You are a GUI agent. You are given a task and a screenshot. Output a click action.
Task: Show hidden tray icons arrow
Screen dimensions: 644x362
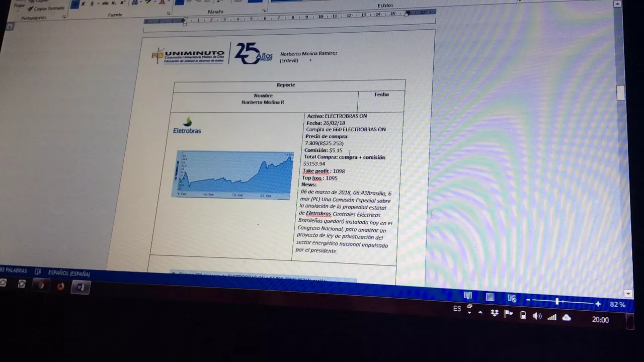pyautogui.click(x=480, y=313)
